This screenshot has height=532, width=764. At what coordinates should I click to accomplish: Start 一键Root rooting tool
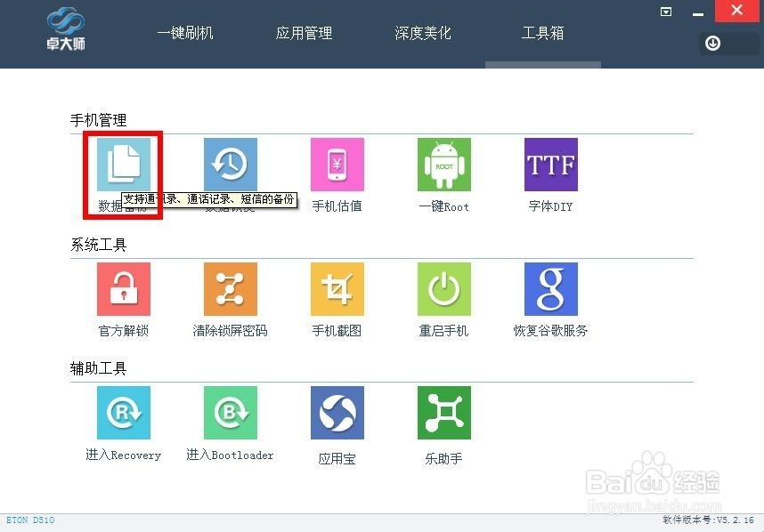443,165
